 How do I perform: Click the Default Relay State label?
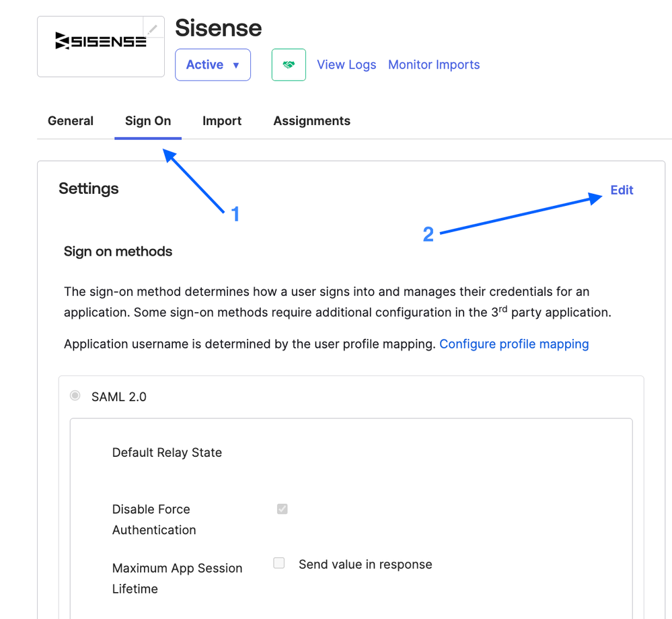coord(167,453)
